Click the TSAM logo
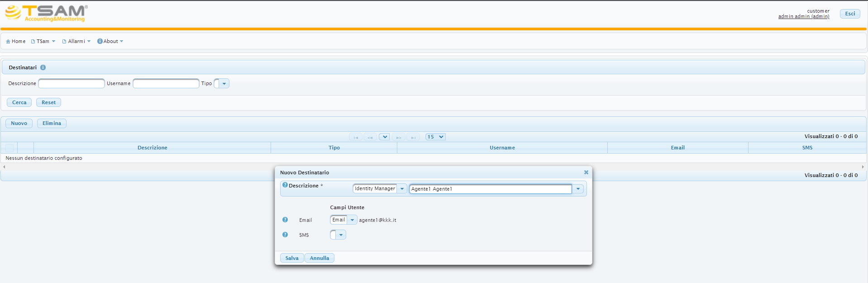 [x=46, y=13]
